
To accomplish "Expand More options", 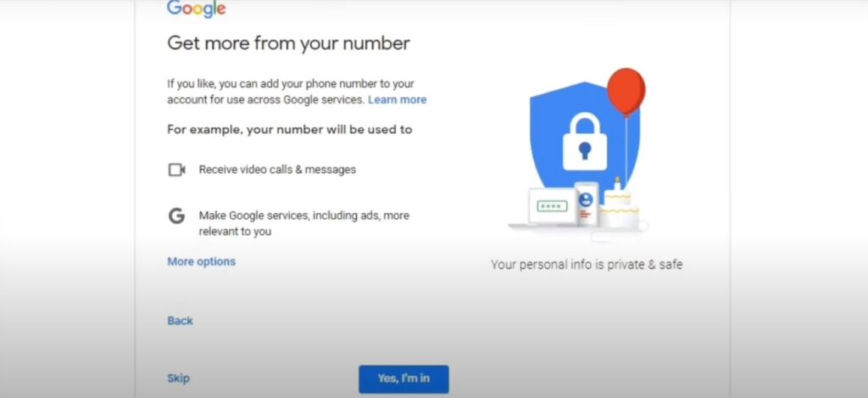I will [x=201, y=261].
